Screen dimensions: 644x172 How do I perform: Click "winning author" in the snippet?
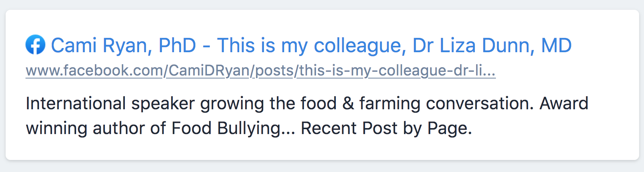coord(85,128)
